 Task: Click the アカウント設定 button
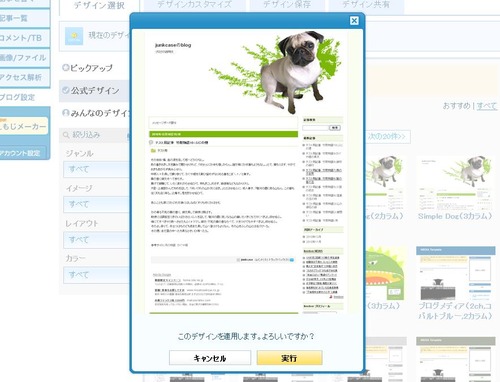(23, 153)
